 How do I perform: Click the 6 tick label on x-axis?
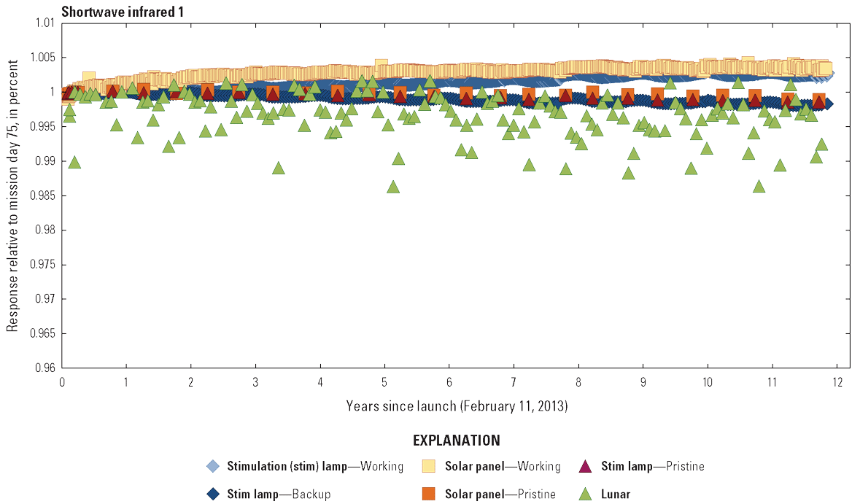click(449, 382)
